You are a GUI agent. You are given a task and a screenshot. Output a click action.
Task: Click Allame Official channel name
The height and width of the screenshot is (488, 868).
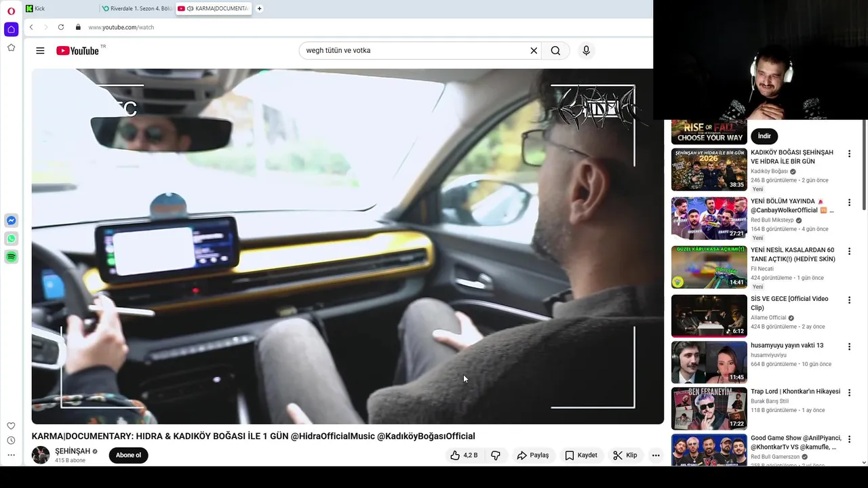pos(768,318)
